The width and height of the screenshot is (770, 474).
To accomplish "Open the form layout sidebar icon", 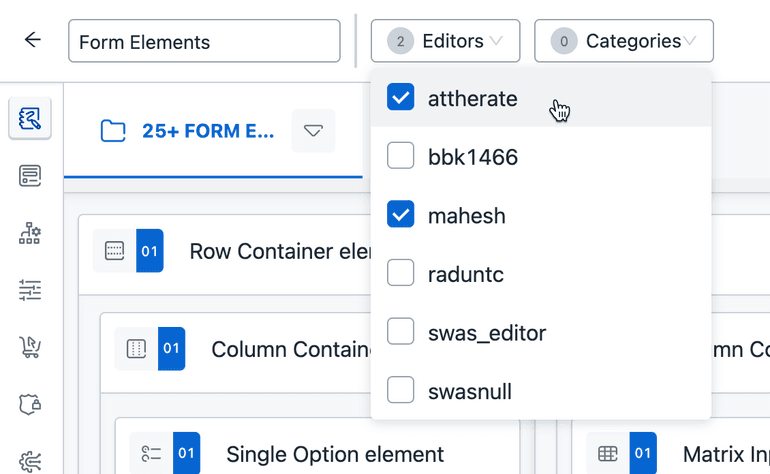I will click(30, 176).
